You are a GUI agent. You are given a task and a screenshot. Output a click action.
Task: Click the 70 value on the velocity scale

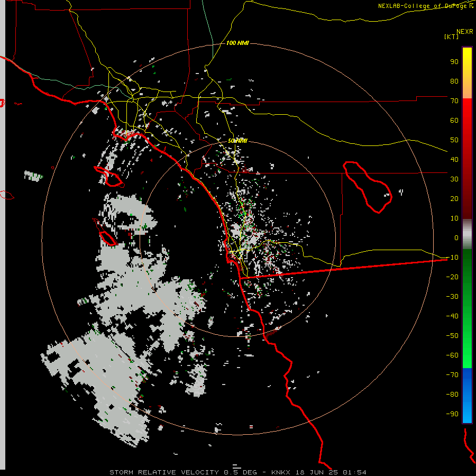(x=454, y=101)
